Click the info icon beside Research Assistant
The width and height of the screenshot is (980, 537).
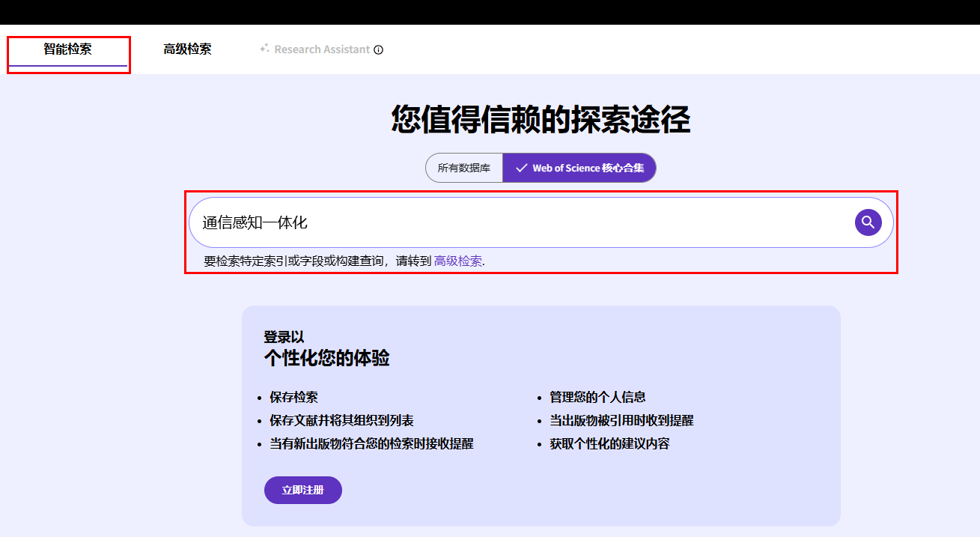pos(379,50)
